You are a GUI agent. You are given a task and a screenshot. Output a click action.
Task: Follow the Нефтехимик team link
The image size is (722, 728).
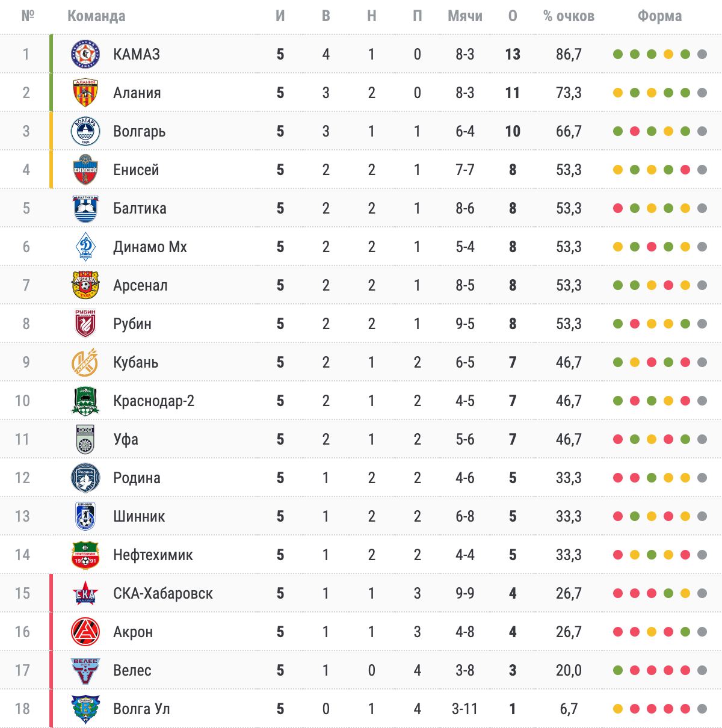pyautogui.click(x=153, y=555)
